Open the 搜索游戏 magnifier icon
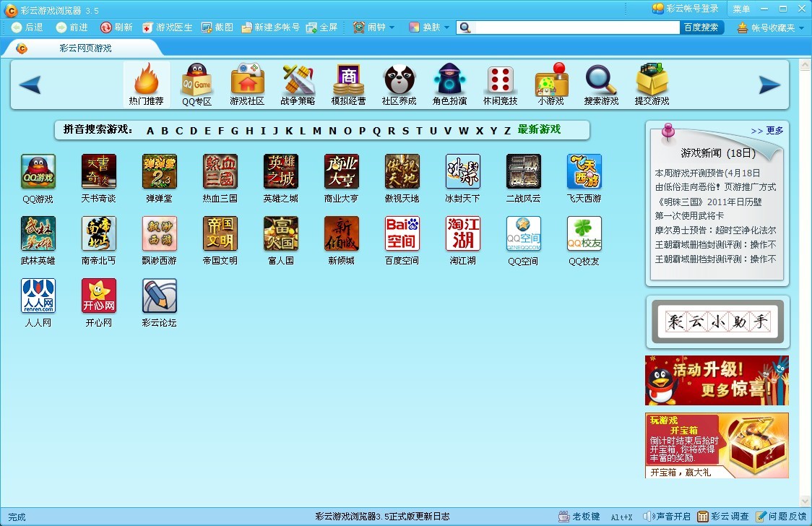Screen dimensions: 812x526 pyautogui.click(x=601, y=85)
